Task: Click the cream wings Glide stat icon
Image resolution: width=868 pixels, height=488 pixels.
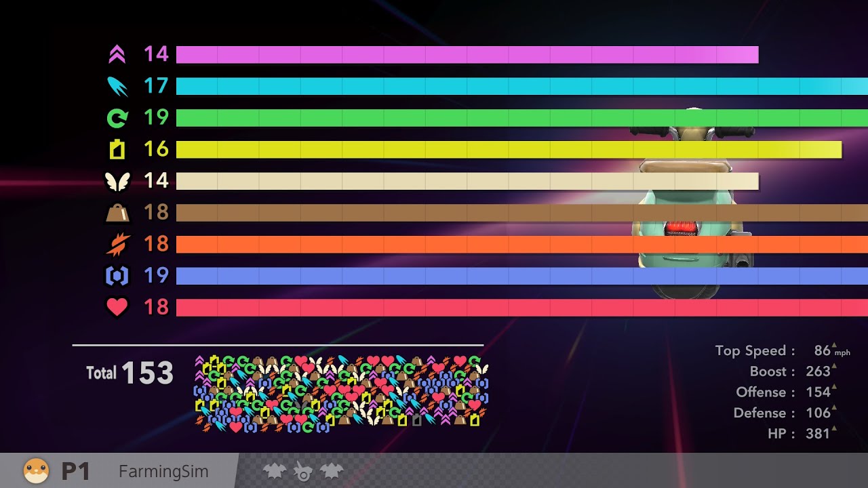Action: pos(117,181)
